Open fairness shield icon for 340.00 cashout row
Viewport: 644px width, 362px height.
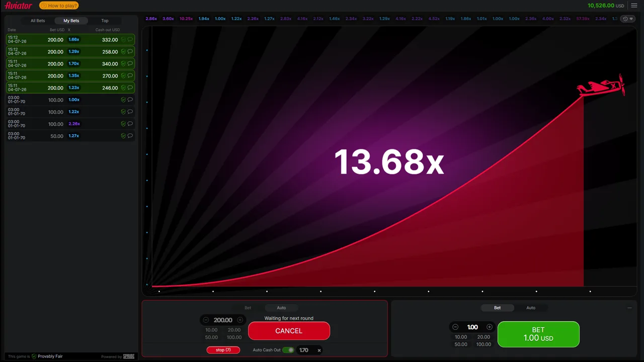tap(123, 63)
